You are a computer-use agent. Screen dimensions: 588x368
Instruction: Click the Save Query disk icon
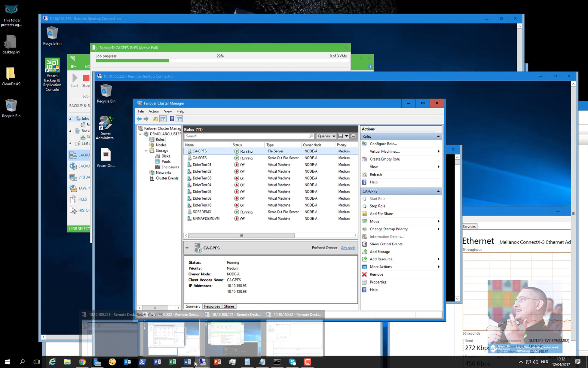coord(340,136)
